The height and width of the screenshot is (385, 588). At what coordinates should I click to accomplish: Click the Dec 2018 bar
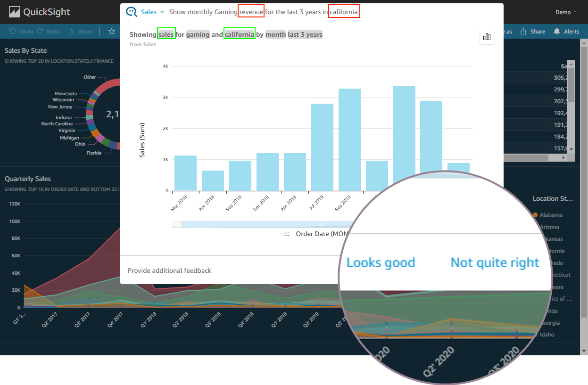click(x=267, y=172)
